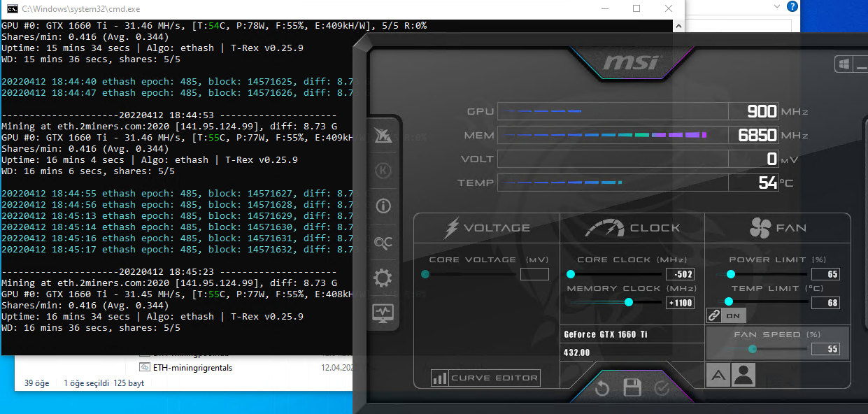Click the cmd.exe window title icon
This screenshot has width=868, height=414.
point(10,9)
